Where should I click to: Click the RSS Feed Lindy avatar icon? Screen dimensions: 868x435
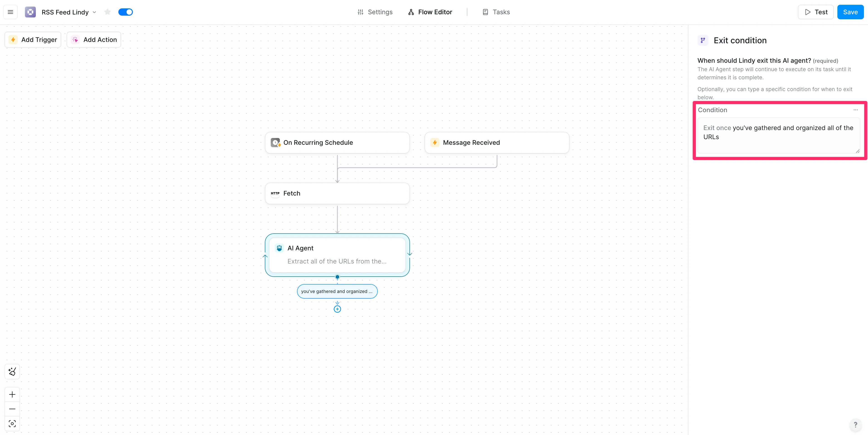tap(30, 12)
